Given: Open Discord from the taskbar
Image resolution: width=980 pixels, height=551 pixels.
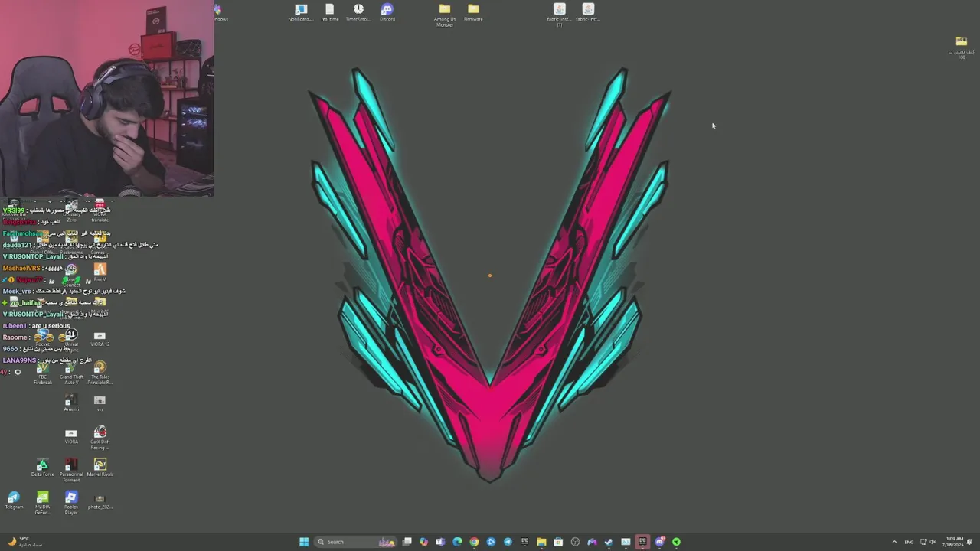Looking at the screenshot, I should pos(660,542).
